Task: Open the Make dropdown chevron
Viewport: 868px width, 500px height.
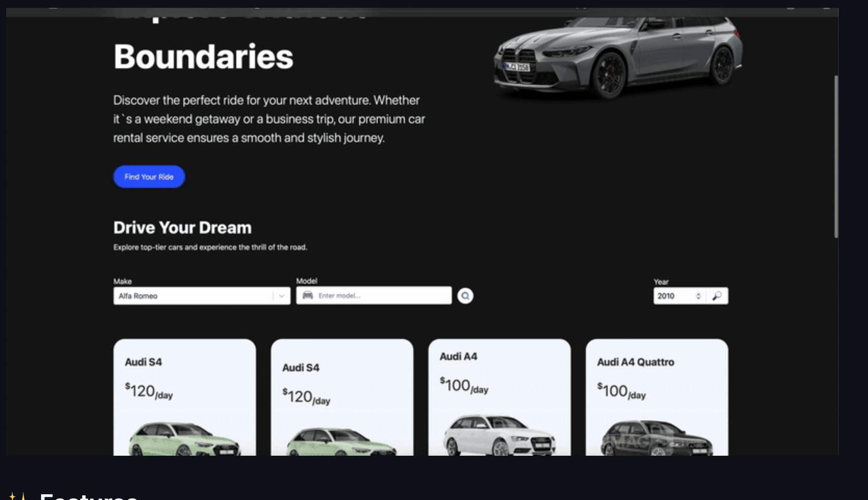Action: click(282, 296)
